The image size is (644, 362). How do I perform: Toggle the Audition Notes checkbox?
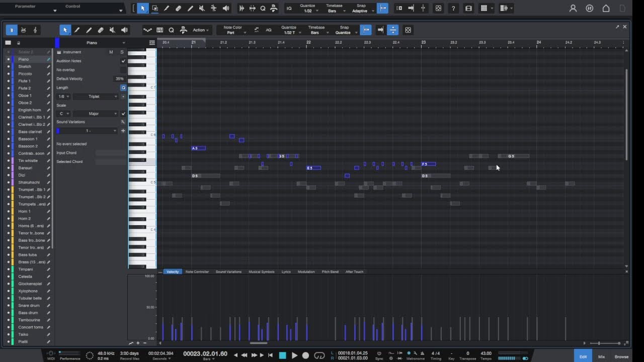pyautogui.click(x=123, y=61)
